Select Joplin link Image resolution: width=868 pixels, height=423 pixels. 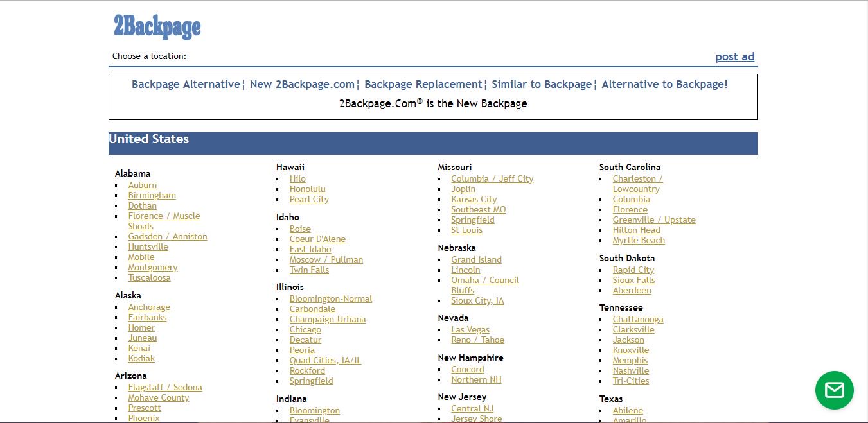pyautogui.click(x=463, y=189)
